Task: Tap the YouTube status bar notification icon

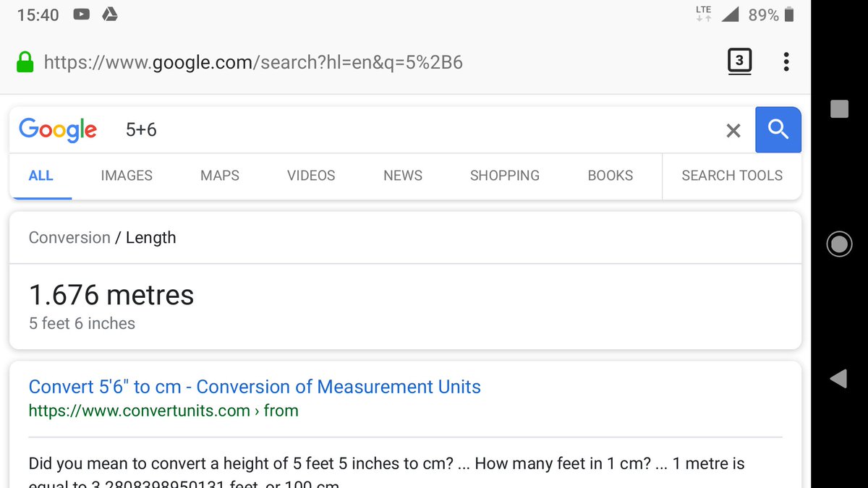Action: [81, 14]
